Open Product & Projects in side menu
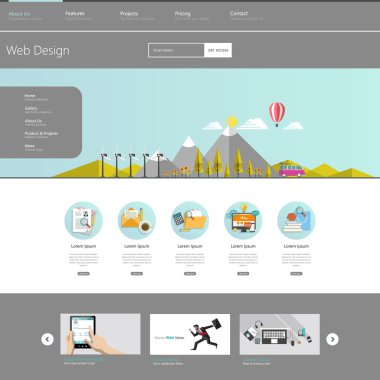 (x=41, y=133)
